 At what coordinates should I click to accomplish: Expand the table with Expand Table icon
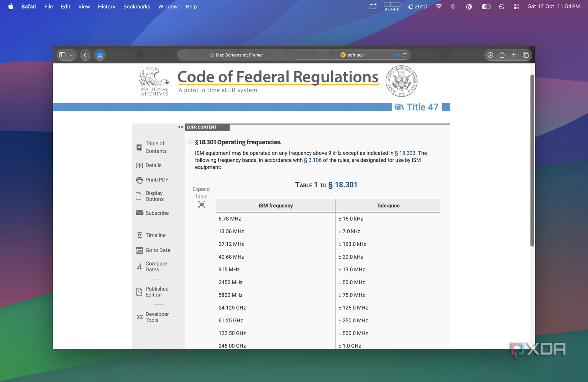[x=201, y=204]
